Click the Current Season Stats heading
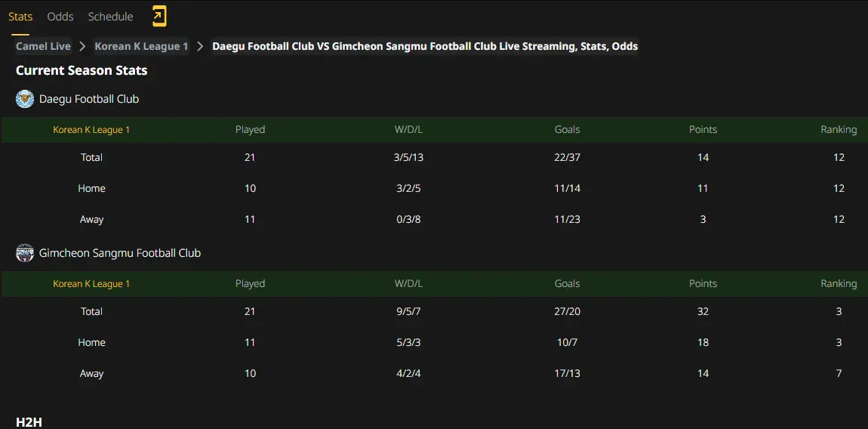Screen dimensions: 868x429 82,71
